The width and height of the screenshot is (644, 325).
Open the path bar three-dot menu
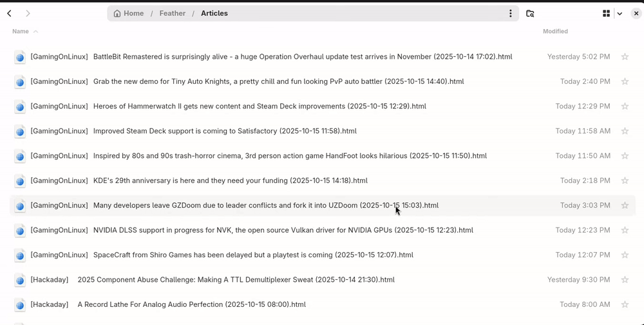tap(510, 14)
